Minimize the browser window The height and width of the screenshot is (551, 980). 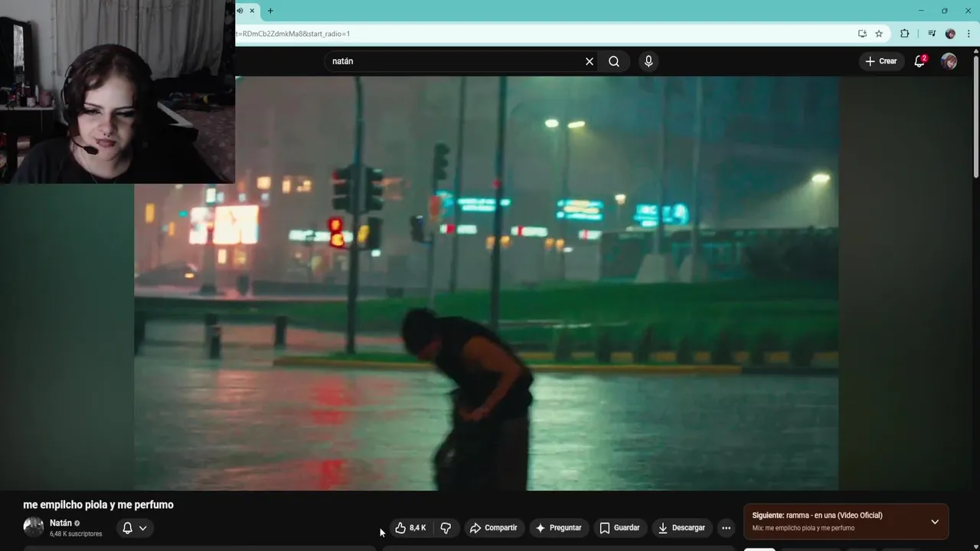pyautogui.click(x=921, y=11)
